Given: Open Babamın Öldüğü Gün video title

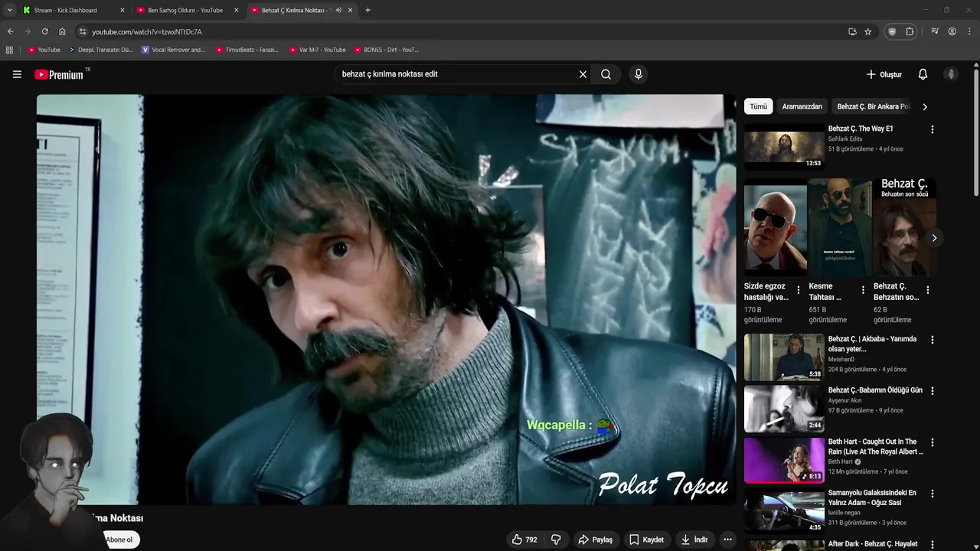Looking at the screenshot, I should tap(875, 390).
